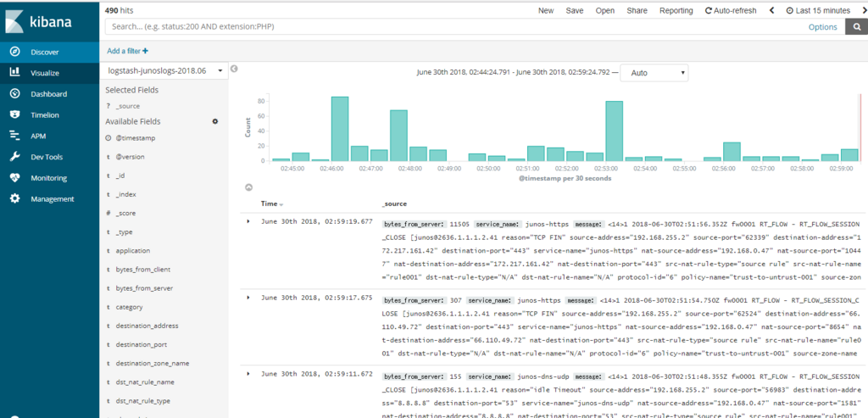Screen dimensions: 868x418
Task: Sort by Time column arrow
Action: pos(281,204)
